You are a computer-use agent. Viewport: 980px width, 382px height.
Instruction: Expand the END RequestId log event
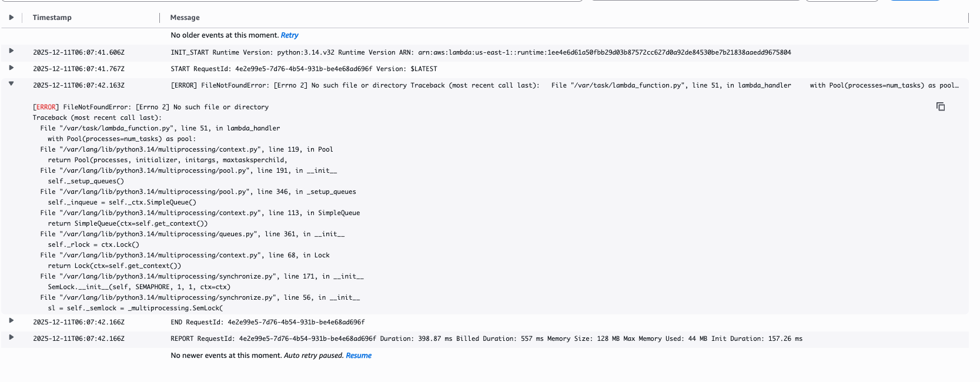pyautogui.click(x=11, y=322)
